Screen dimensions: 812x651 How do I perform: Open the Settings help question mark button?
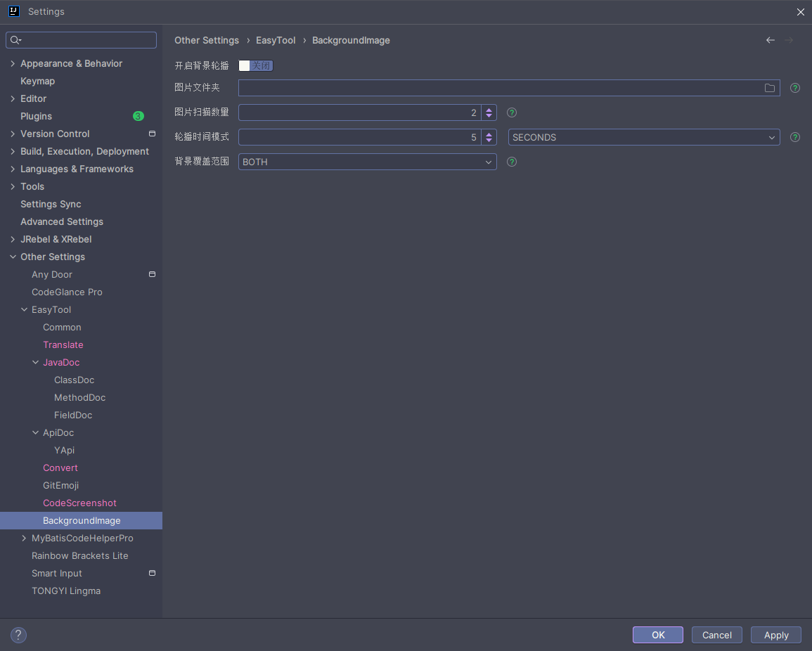point(18,635)
